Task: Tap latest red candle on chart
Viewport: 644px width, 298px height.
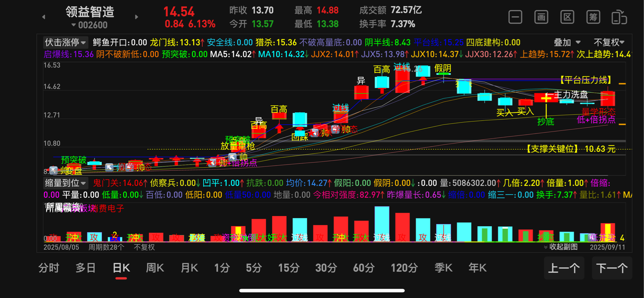Action: click(x=608, y=99)
